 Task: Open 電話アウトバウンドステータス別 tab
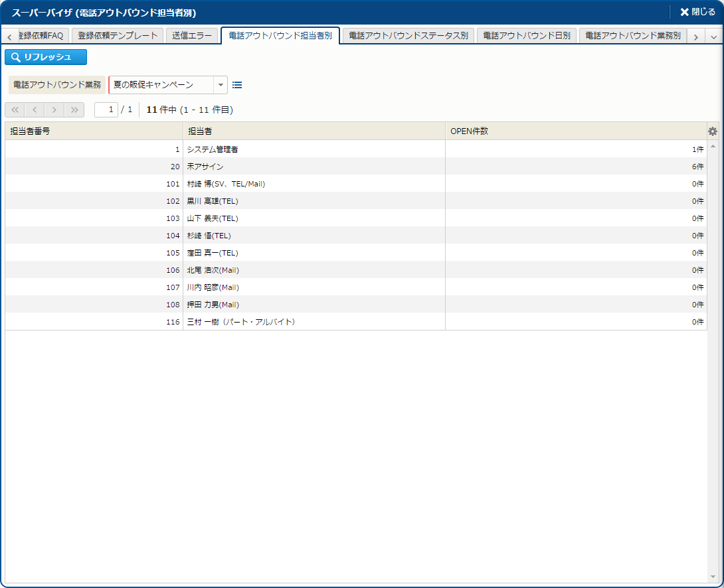coord(408,36)
